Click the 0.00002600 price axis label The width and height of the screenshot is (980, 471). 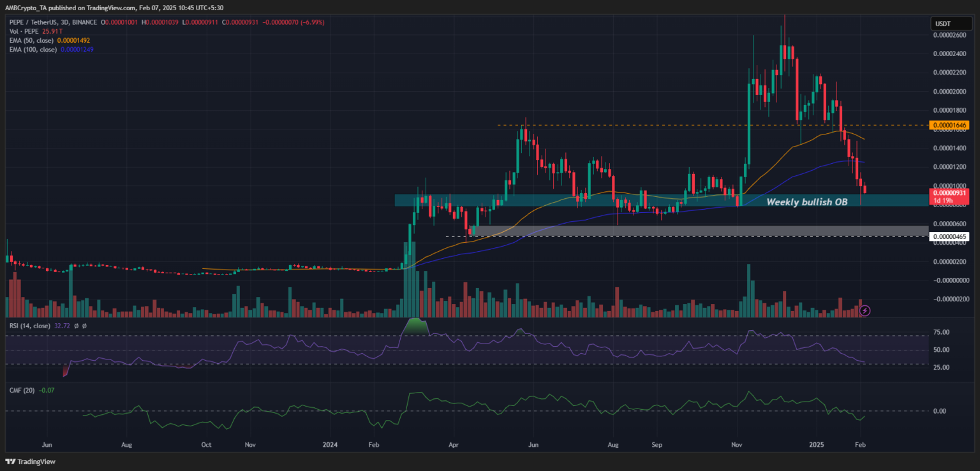[x=951, y=35]
